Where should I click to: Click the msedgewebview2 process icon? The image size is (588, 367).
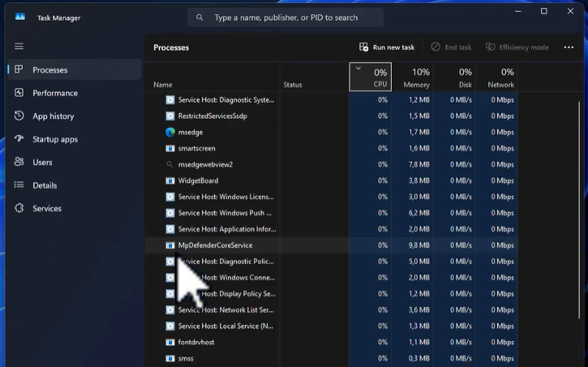pos(170,164)
